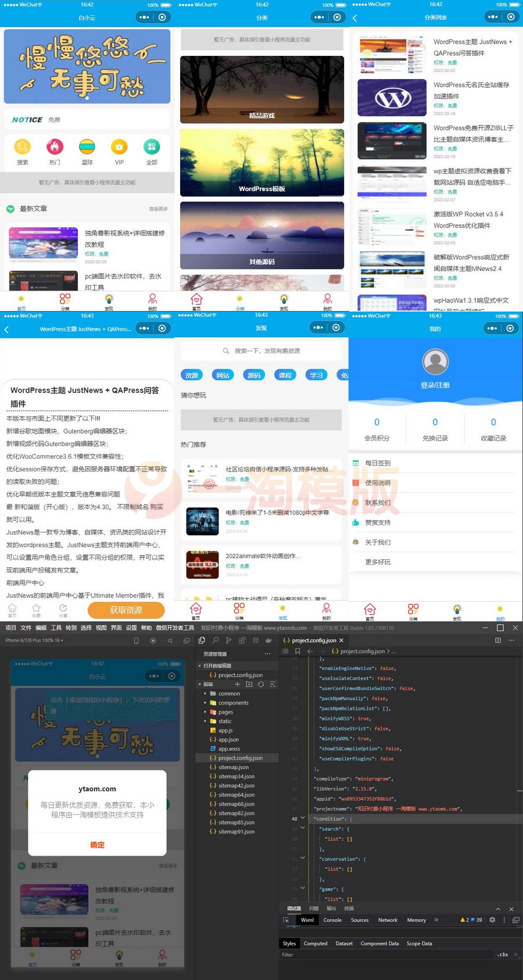This screenshot has height=980, width=523.
Task: Toggle the simulator mute speaker icon
Action: pos(170,641)
